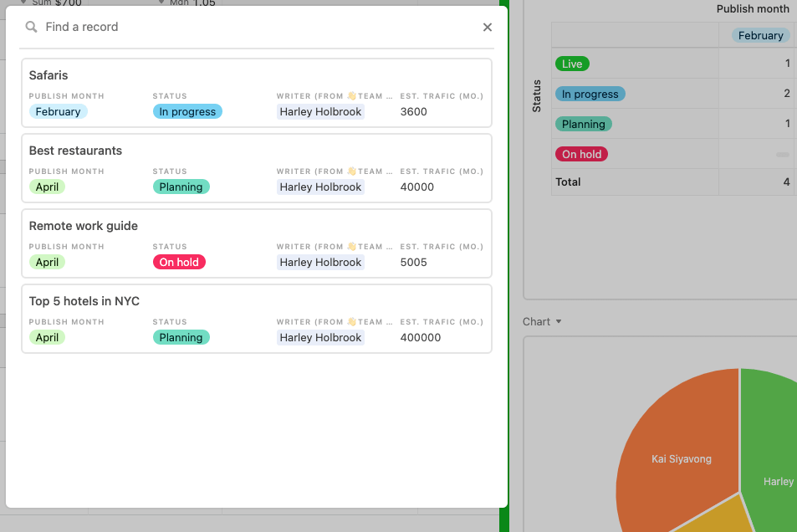Select the Top 5 hotels in NYC record

(257, 319)
